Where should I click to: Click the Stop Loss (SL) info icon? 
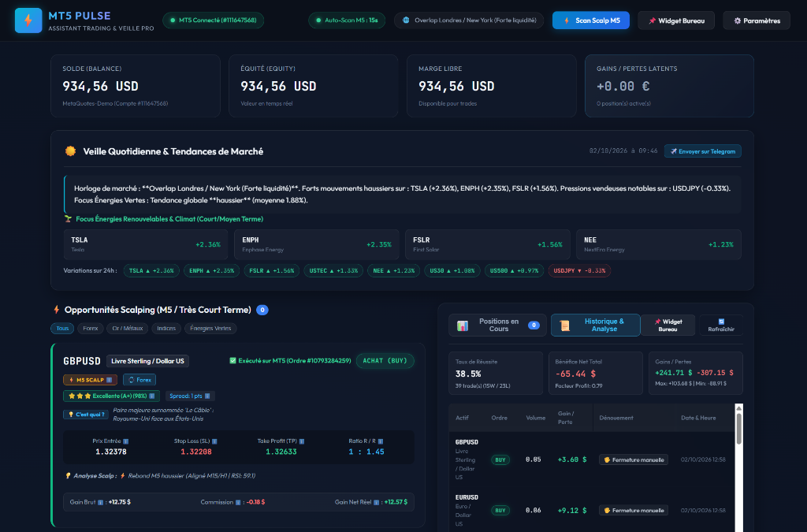pyautogui.click(x=214, y=441)
